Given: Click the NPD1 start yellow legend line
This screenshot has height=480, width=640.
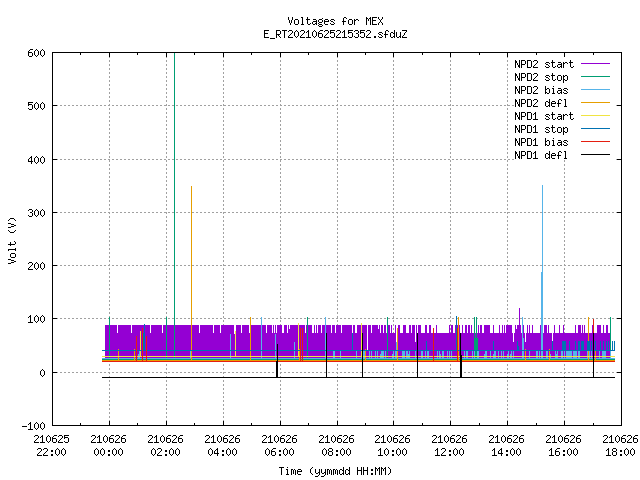Looking at the screenshot, I should [x=595, y=116].
